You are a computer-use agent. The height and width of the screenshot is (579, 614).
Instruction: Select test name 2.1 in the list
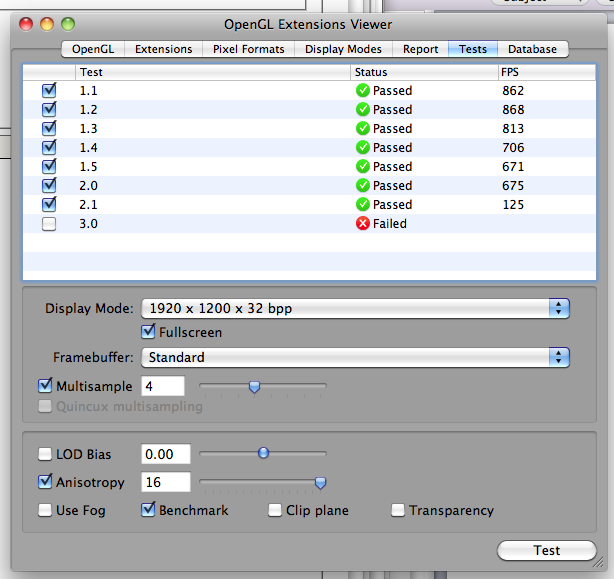click(x=88, y=204)
